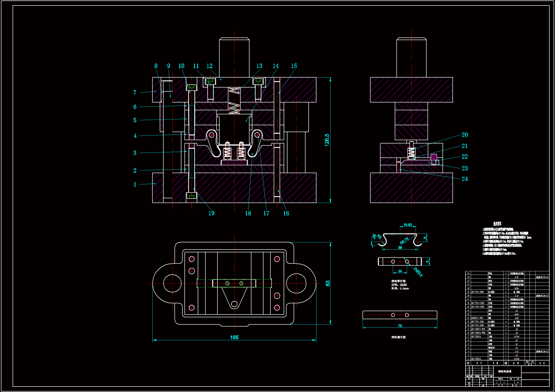Click part callout number 16 label
Viewport: 555px width, 392px height.
[x=286, y=213]
